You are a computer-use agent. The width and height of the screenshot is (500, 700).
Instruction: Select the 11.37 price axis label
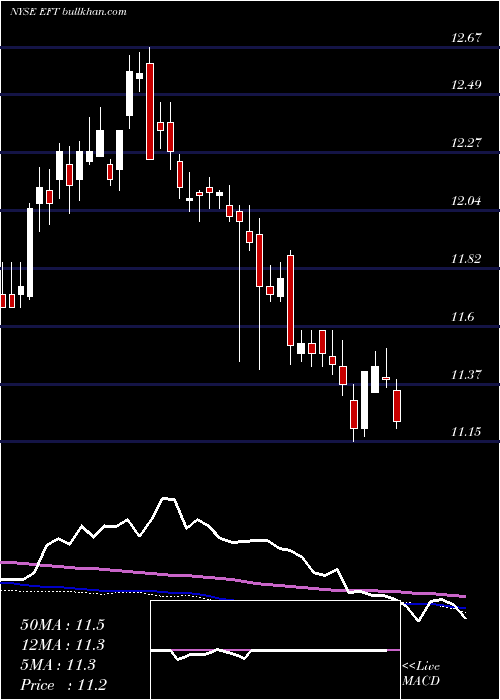[466, 375]
